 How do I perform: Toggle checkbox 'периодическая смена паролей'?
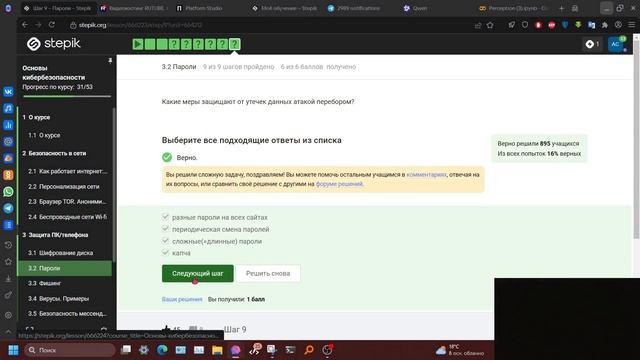165,229
